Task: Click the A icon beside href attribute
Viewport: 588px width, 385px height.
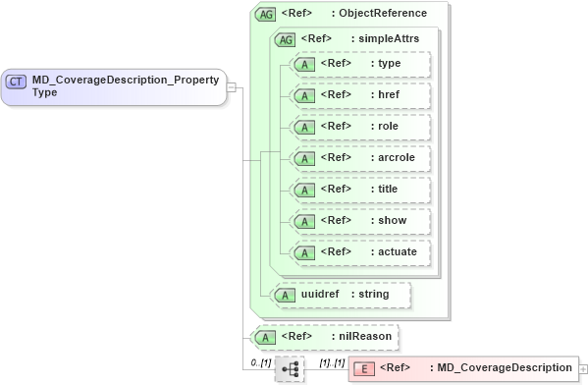Action: (304, 96)
